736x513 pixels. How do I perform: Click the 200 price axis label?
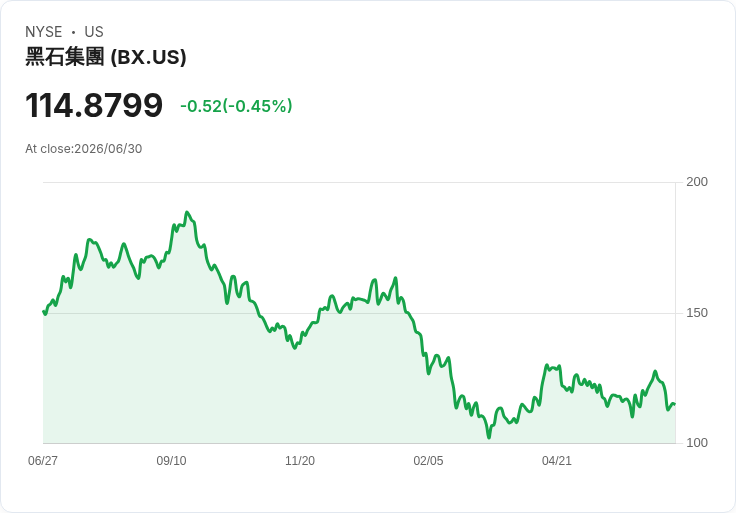pos(697,182)
